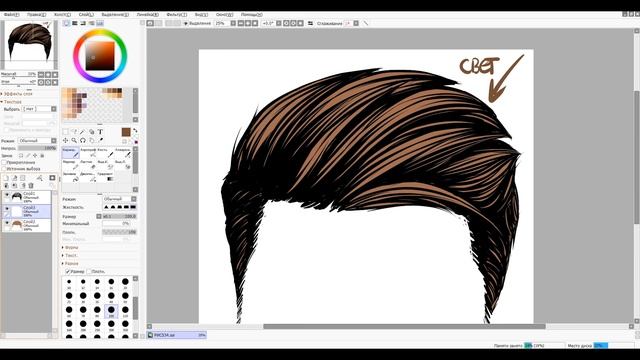Select the Eyedropper color picker tool
The width and height of the screenshot is (640, 360).
[x=100, y=140]
